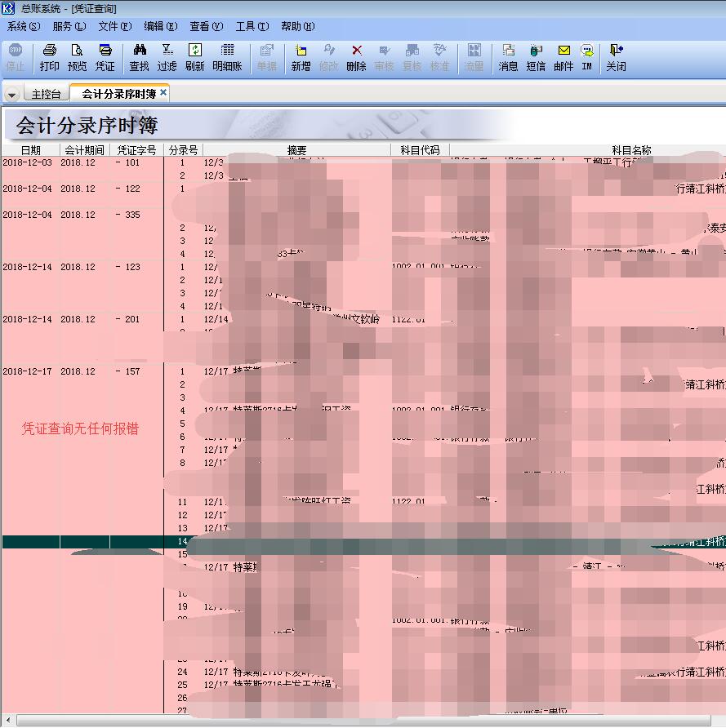Click the 打印 (Print) toolbar icon
The height and width of the screenshot is (728, 726).
[x=49, y=58]
